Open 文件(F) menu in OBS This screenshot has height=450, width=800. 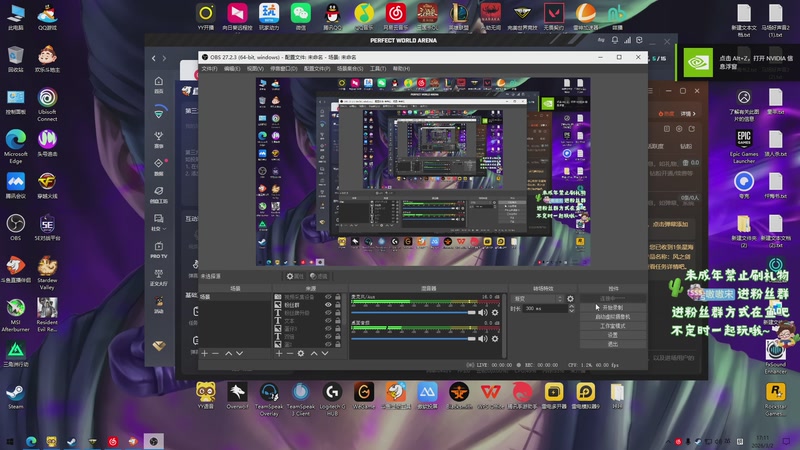[x=209, y=68]
